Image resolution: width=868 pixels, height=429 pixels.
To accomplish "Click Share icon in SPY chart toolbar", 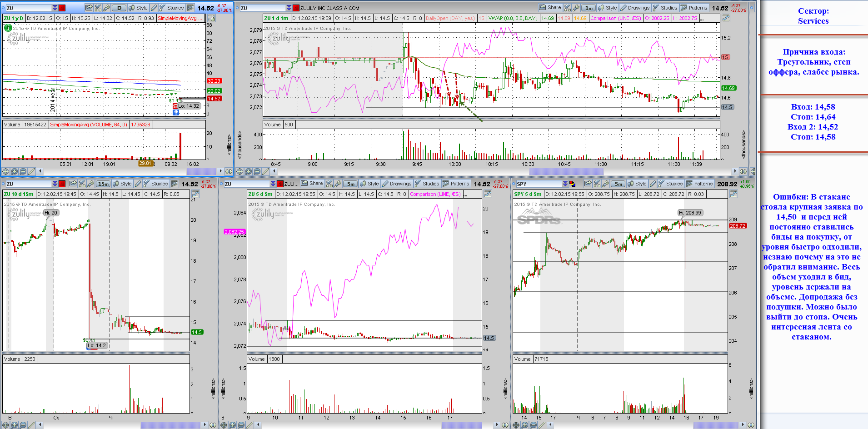I will (x=588, y=184).
